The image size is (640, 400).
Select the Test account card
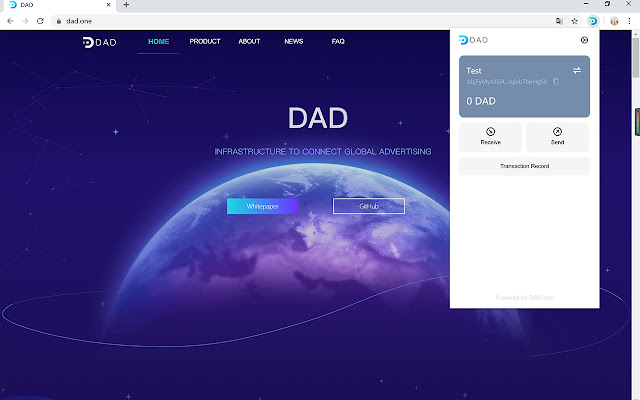[x=524, y=87]
